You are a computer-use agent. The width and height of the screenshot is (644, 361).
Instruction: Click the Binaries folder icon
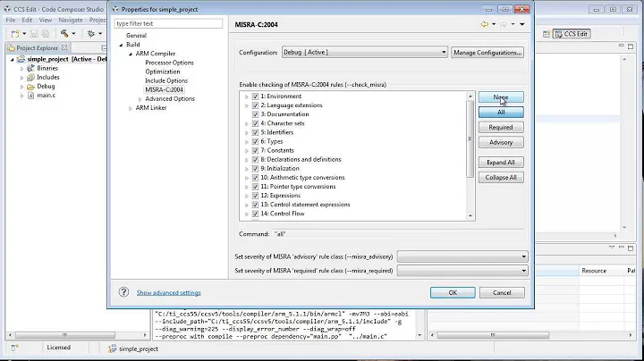tap(30, 68)
